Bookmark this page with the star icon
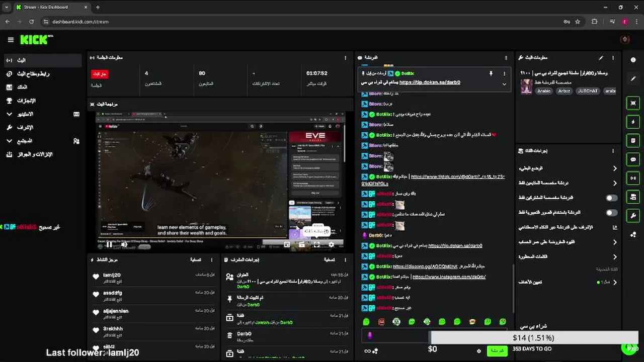This screenshot has height=362, width=644. click(x=578, y=22)
